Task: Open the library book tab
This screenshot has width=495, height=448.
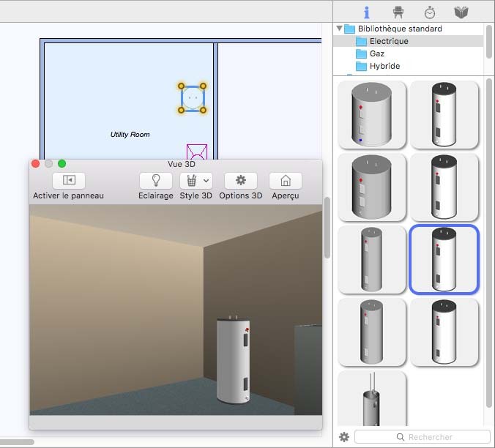Action: (461, 12)
